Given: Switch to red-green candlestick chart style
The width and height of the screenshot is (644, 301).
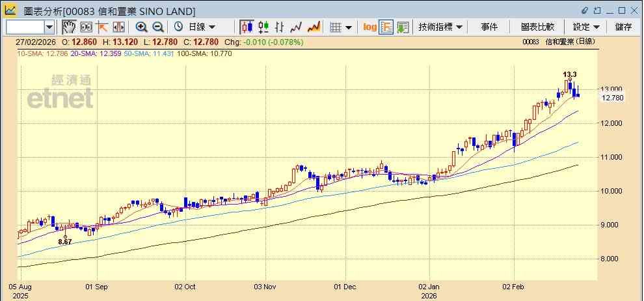Looking at the screenshot, I should pyautogui.click(x=263, y=27).
